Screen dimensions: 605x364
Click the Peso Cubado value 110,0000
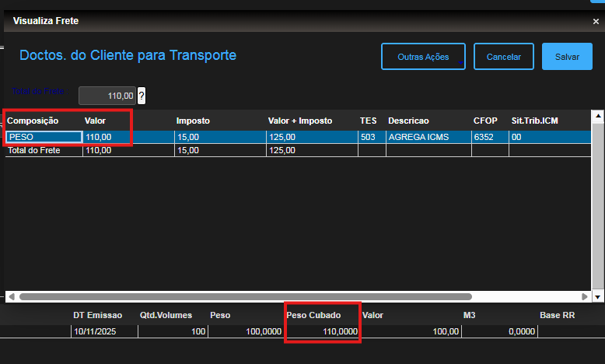click(322, 331)
